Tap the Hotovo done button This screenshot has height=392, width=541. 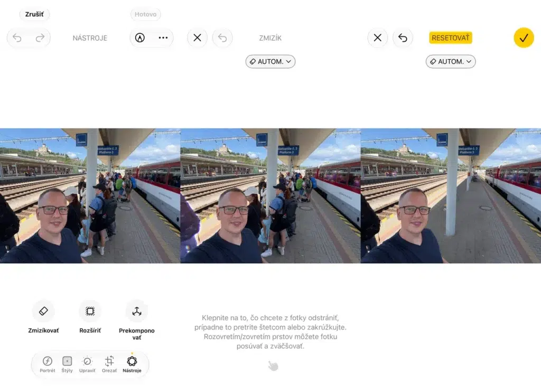tap(146, 14)
